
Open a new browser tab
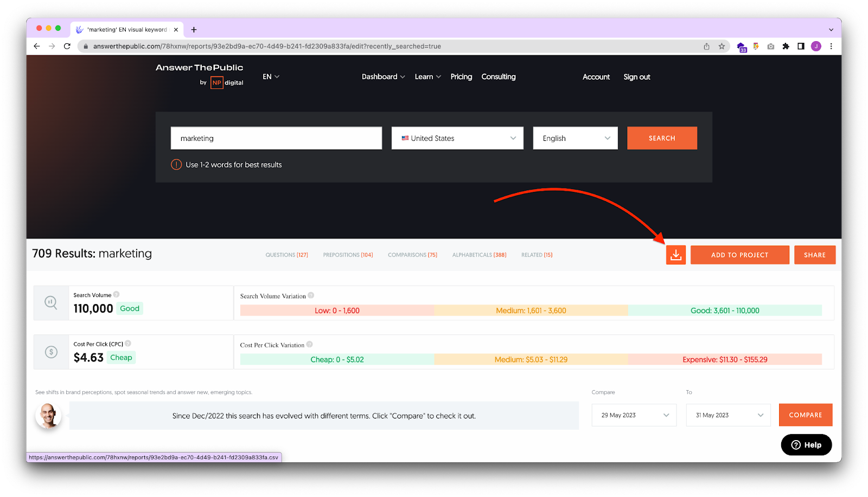pos(194,30)
